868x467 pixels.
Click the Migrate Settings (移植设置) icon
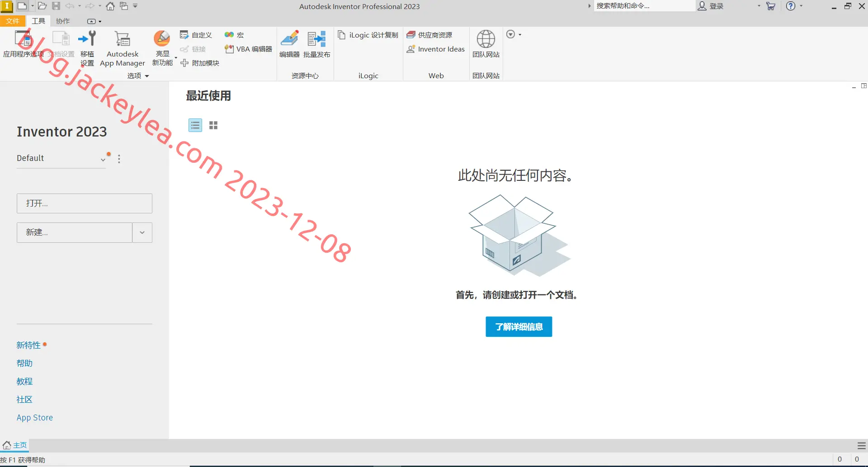tap(87, 48)
